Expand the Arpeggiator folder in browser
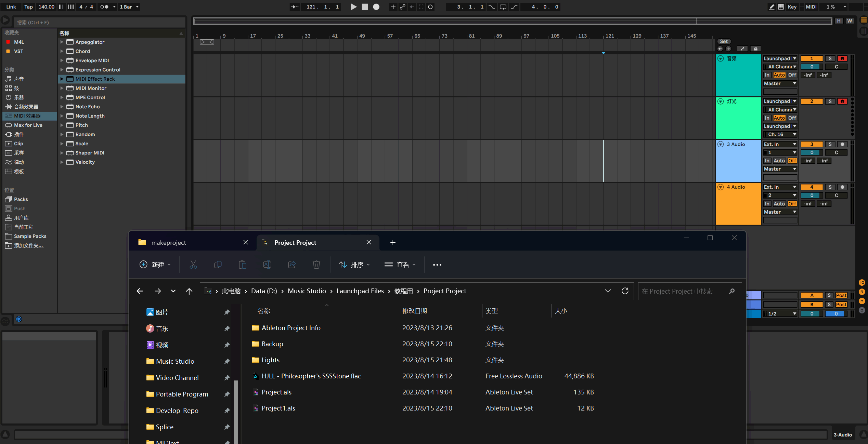 click(62, 42)
